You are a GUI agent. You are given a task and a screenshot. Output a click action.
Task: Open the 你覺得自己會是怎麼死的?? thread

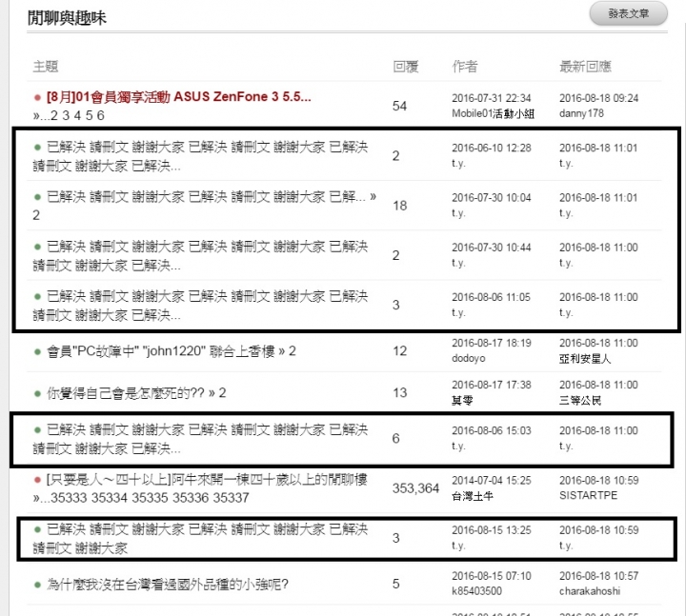coord(126,393)
